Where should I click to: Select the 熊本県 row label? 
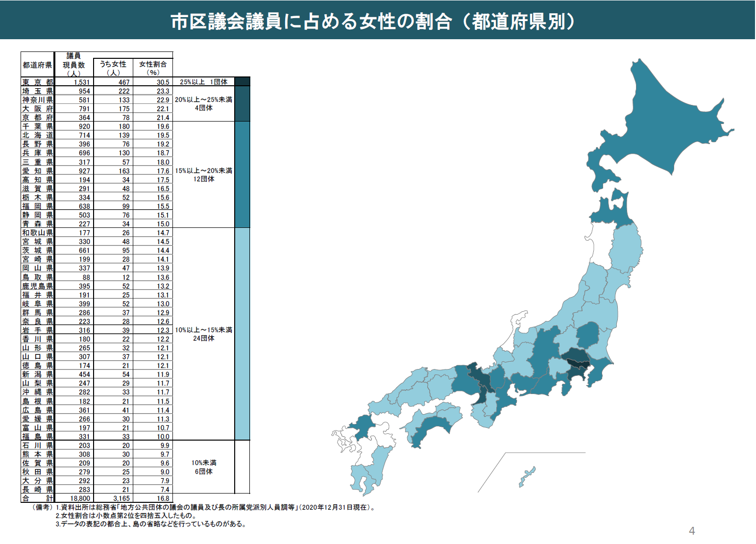click(37, 454)
